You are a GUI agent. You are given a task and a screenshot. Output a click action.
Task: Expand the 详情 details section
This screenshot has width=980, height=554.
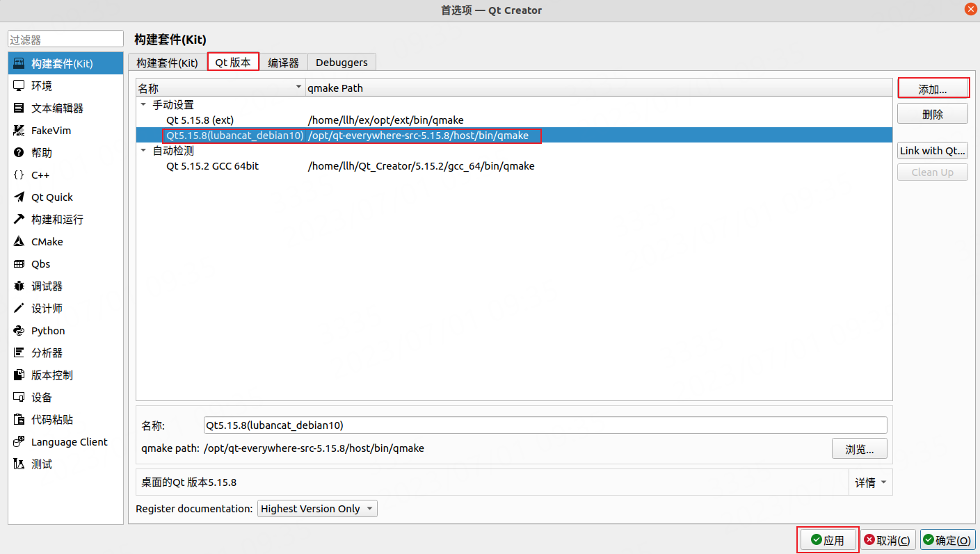871,482
